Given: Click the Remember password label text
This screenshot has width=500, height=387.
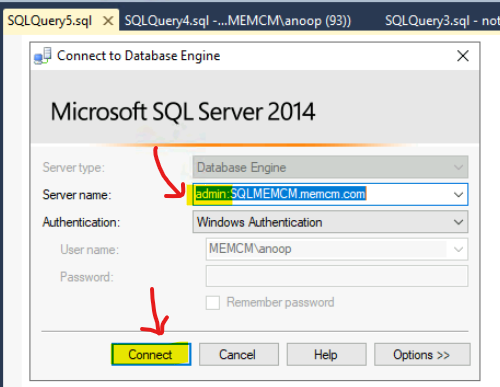Looking at the screenshot, I should [x=280, y=303].
